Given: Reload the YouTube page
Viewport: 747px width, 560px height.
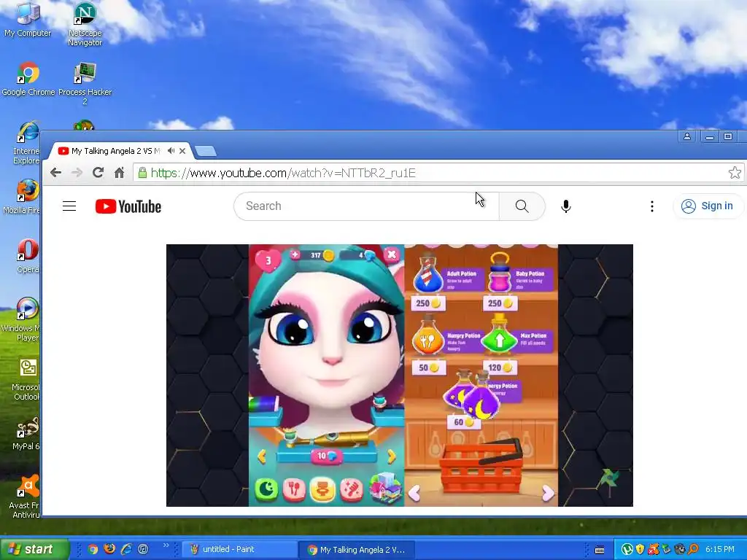Looking at the screenshot, I should pos(98,172).
